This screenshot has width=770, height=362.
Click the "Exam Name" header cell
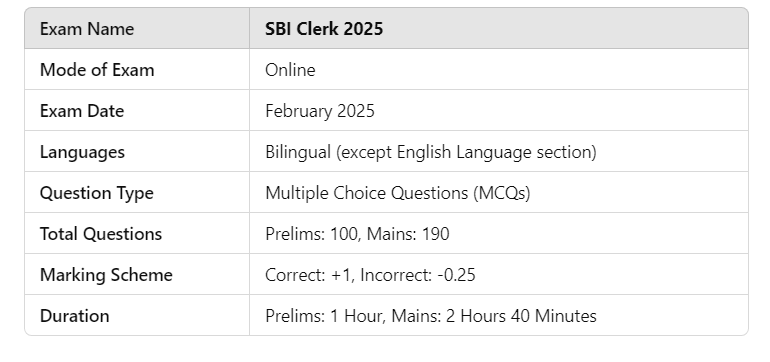tap(137, 28)
